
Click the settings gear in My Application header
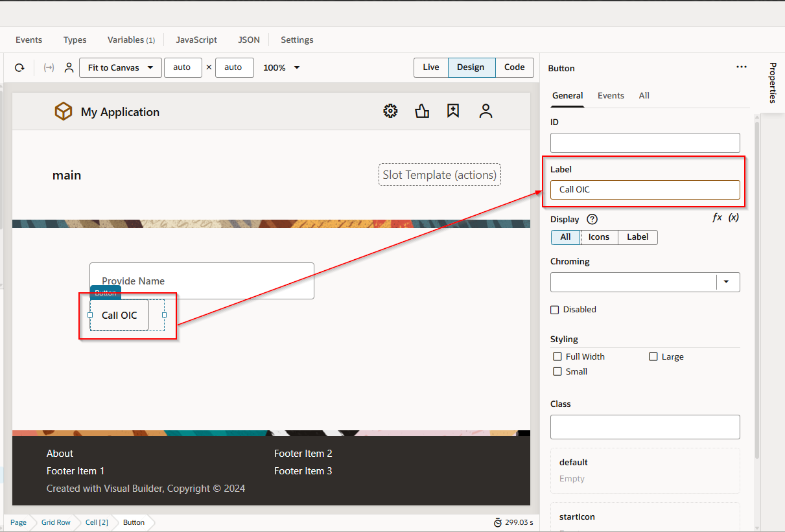(x=390, y=111)
